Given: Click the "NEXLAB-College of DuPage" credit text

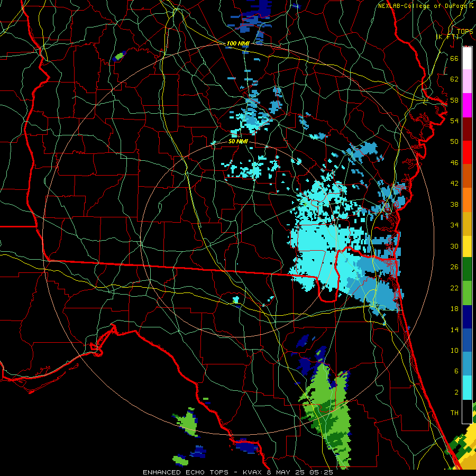Looking at the screenshot, I should click(423, 6).
